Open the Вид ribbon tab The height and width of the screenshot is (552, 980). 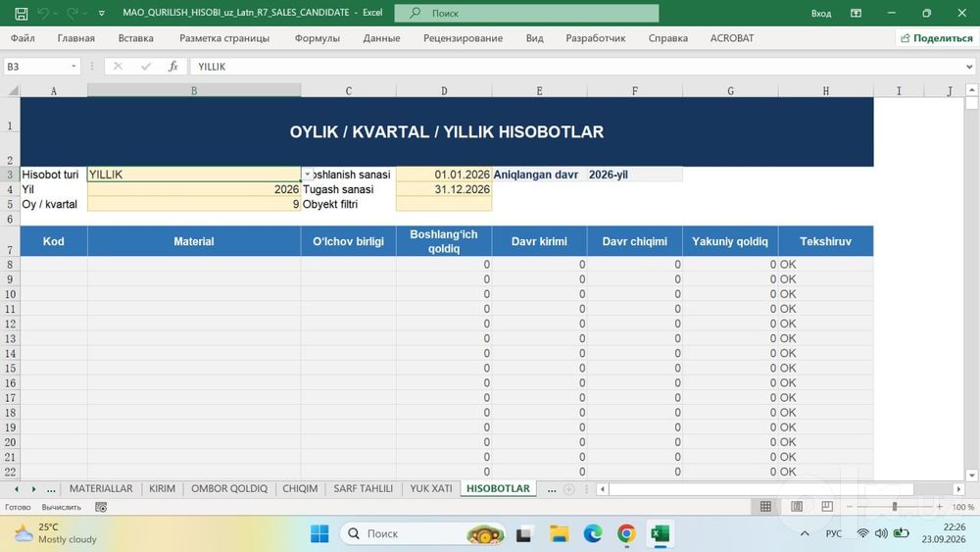click(534, 38)
